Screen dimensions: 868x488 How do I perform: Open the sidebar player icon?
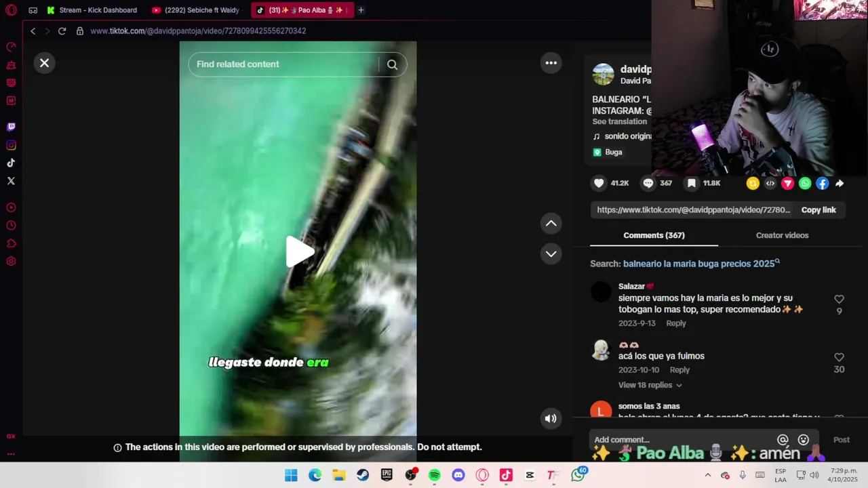[x=11, y=207]
